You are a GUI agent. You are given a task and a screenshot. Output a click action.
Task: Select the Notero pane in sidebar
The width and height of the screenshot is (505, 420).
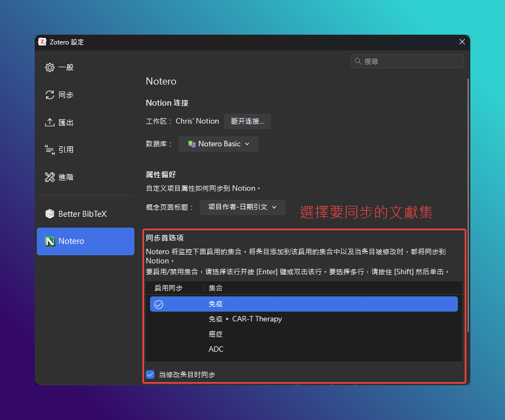coord(86,241)
